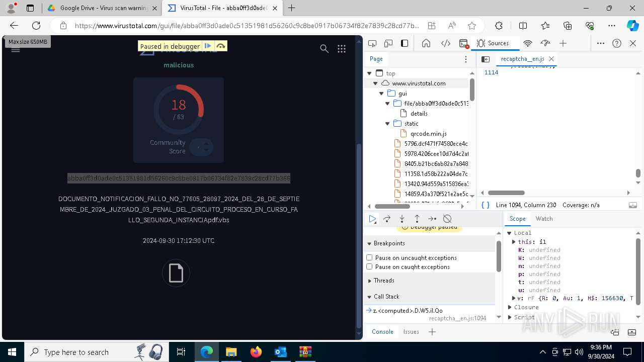This screenshot has height=362, width=644.
Task: Click the Inspect element picker tool
Action: click(372, 43)
